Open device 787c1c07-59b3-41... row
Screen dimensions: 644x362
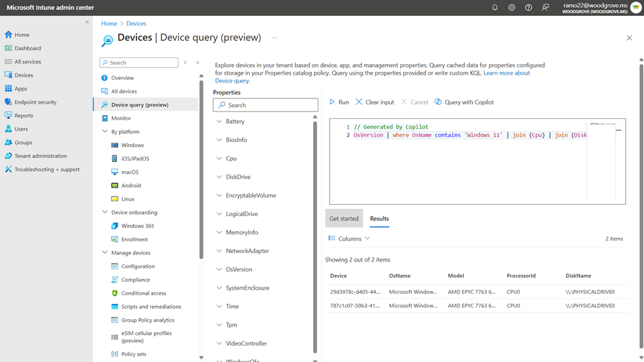coord(478,306)
